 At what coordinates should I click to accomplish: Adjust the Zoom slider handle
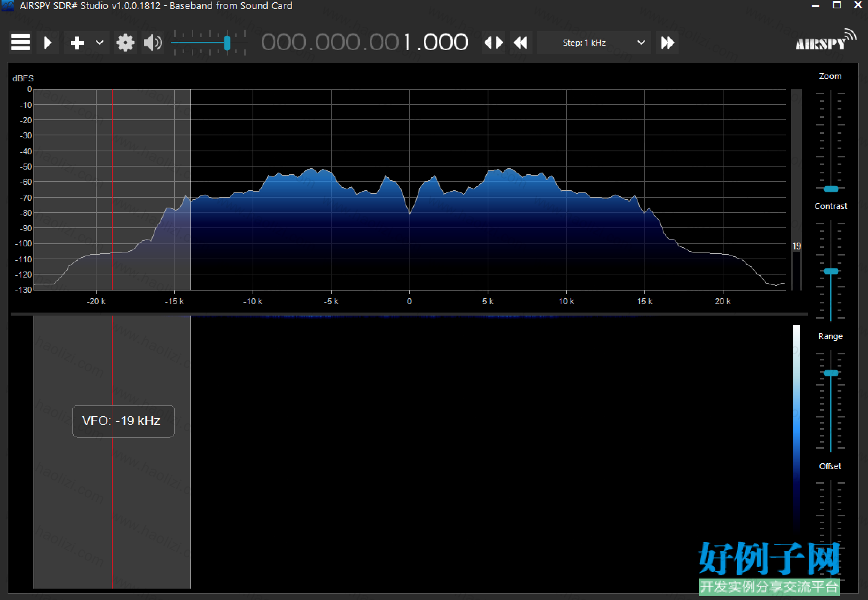point(831,189)
